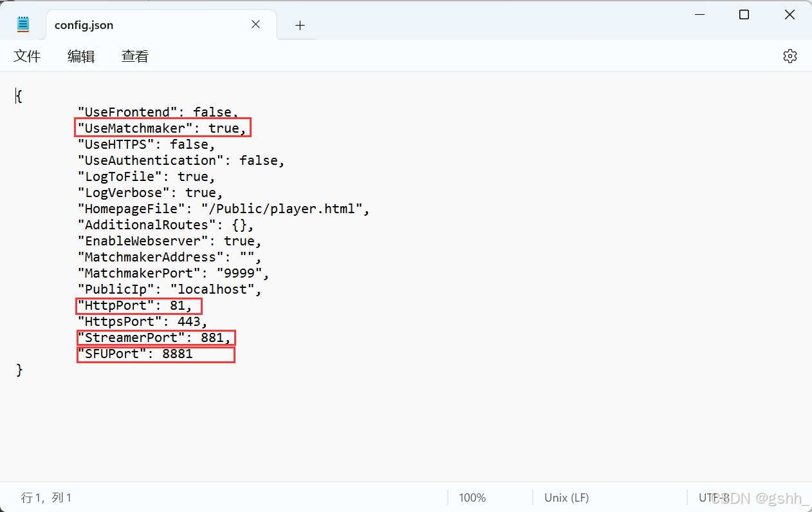Viewport: 812px width, 512px height.
Task: Maximize the Notepad window
Action: click(744, 15)
